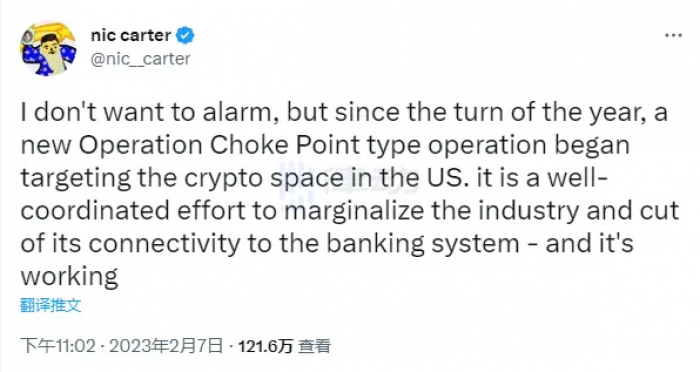Click the words 'banking system' in tweet

(x=422, y=244)
